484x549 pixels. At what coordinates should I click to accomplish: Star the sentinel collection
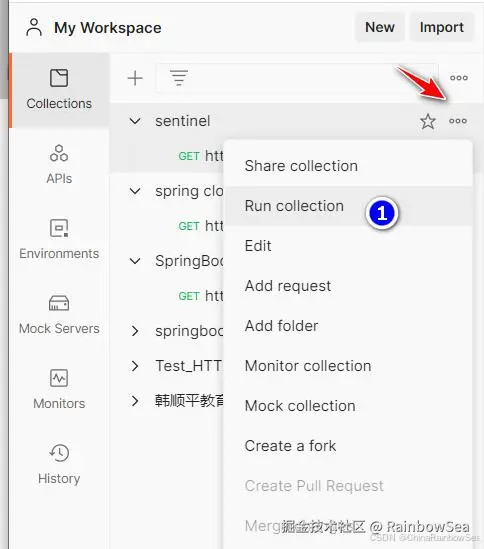(428, 121)
